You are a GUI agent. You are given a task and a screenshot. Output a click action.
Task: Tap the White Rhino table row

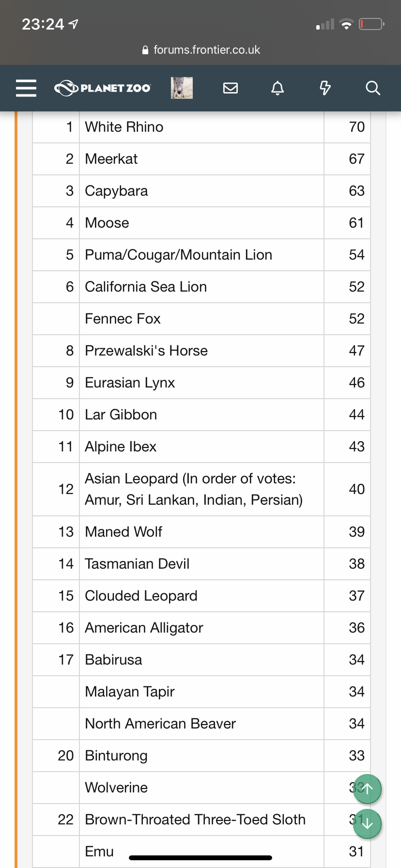(201, 127)
